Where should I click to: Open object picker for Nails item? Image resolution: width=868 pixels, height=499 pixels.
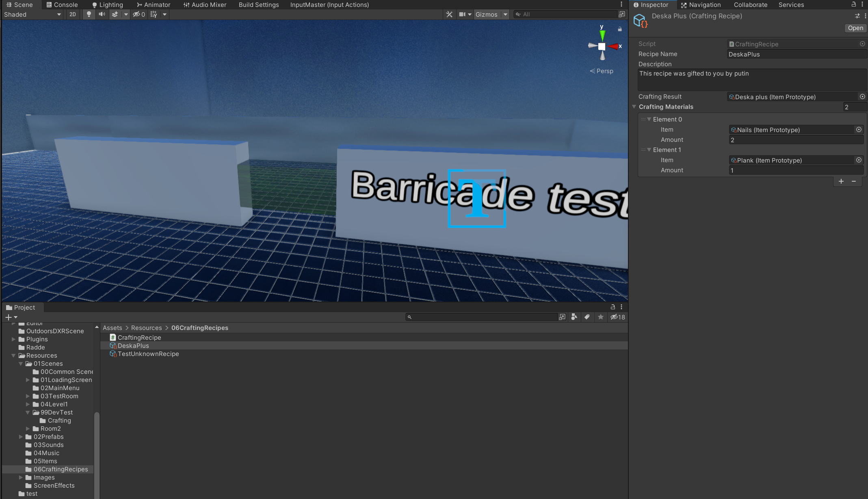[859, 130]
